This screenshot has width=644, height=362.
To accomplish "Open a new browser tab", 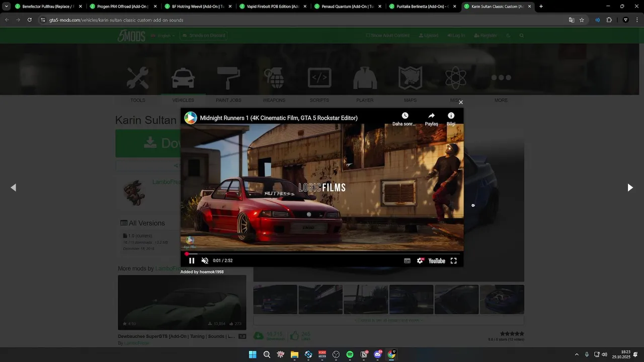I will point(541,7).
